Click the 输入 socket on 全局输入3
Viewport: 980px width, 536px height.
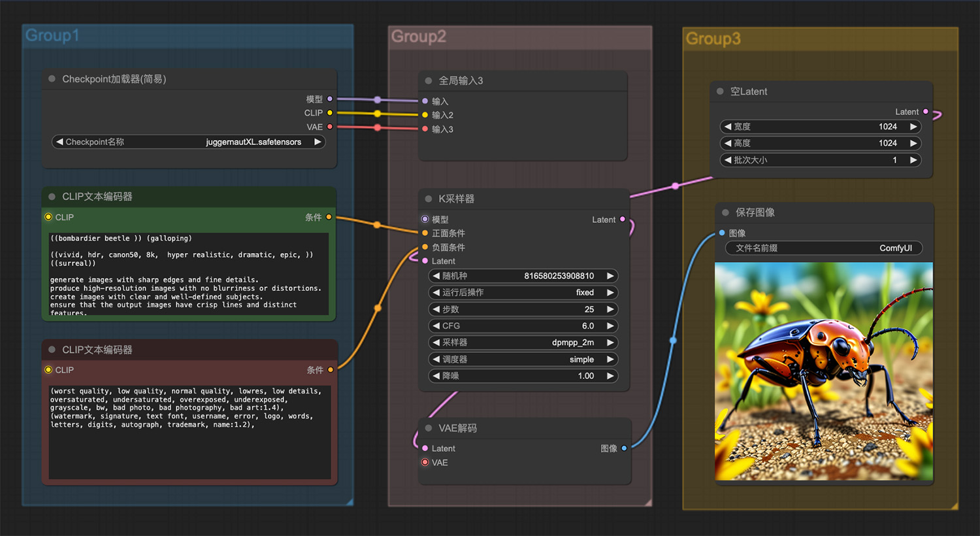[x=425, y=101]
